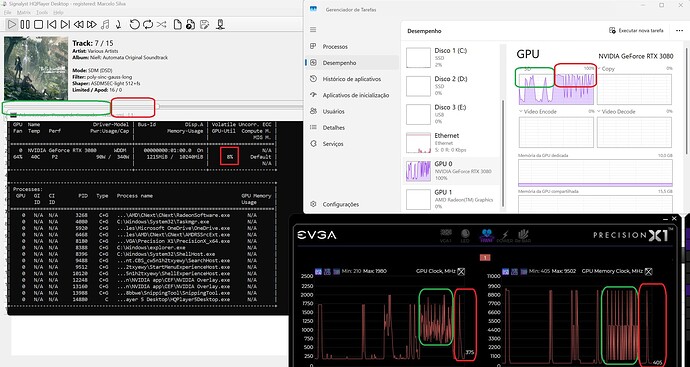690x367 pixels.
Task: Click the edit playlist pencil icon
Action: click(204, 25)
